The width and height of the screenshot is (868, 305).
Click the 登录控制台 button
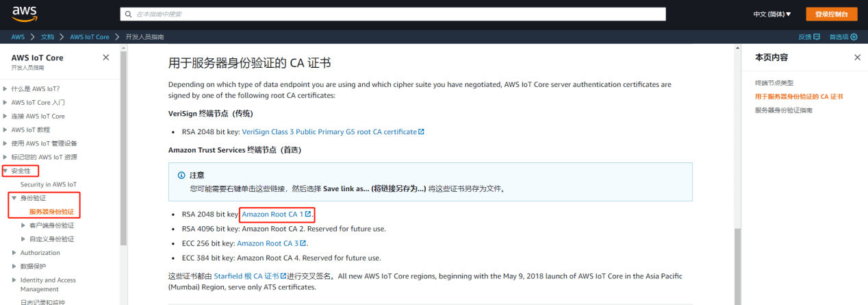click(831, 14)
